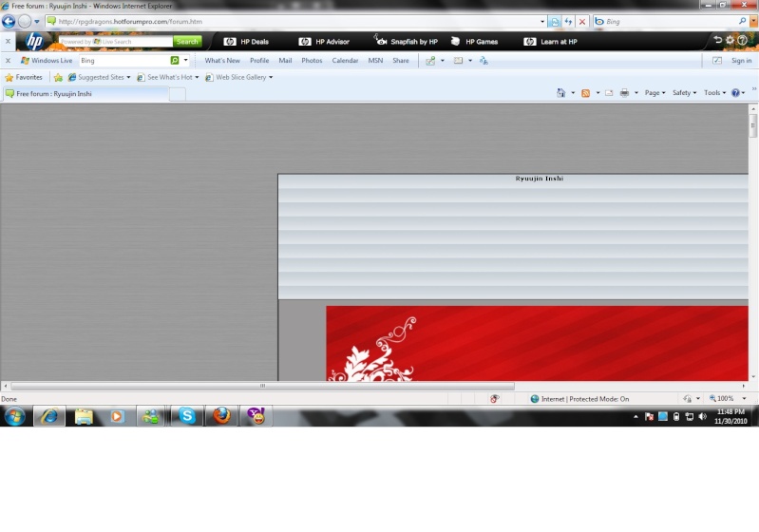Click the Windows Live translate icon
Viewport: 759px width, 532px height.
click(484, 61)
